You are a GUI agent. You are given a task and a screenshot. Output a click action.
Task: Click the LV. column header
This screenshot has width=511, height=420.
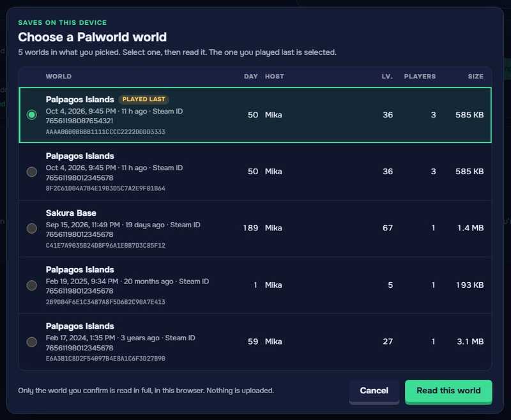(x=387, y=76)
